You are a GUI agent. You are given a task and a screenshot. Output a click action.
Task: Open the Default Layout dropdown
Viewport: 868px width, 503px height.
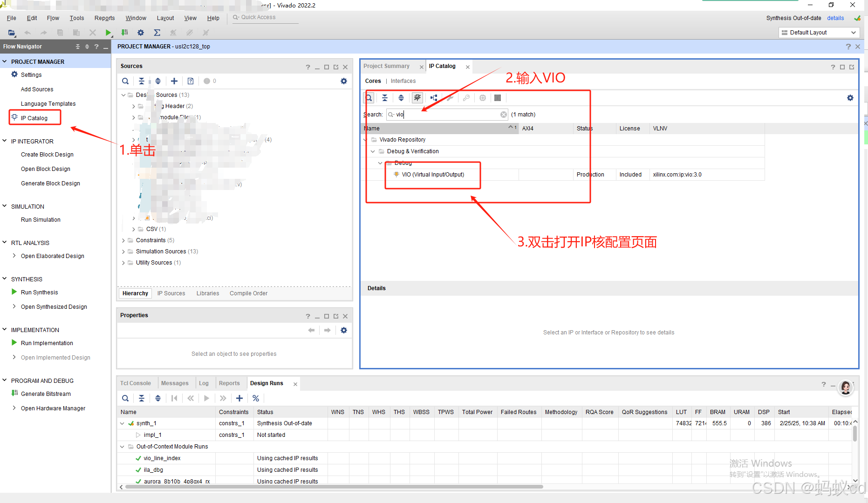(x=819, y=33)
